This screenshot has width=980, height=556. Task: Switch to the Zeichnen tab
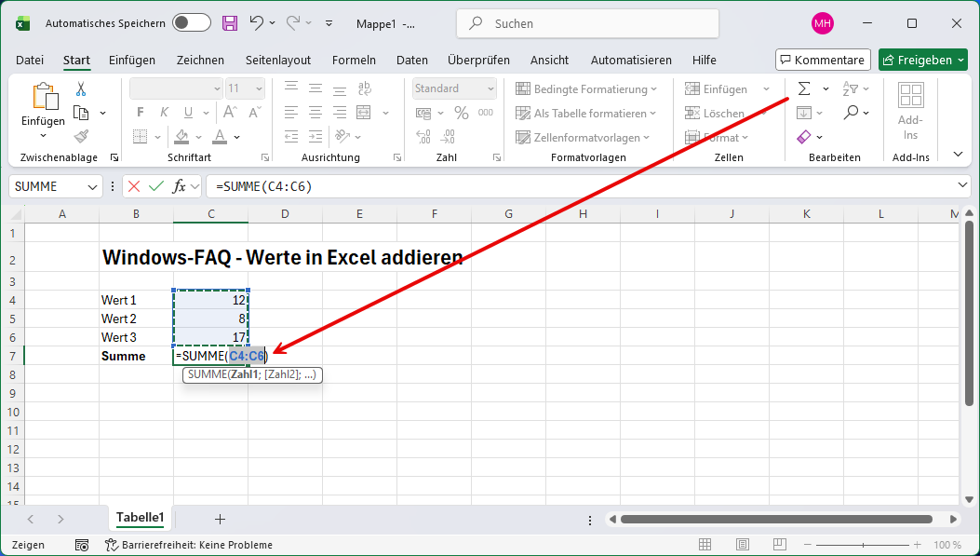[x=200, y=60]
